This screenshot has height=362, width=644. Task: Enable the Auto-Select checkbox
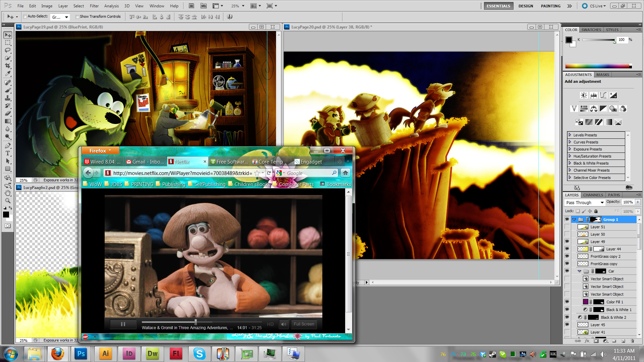point(25,16)
